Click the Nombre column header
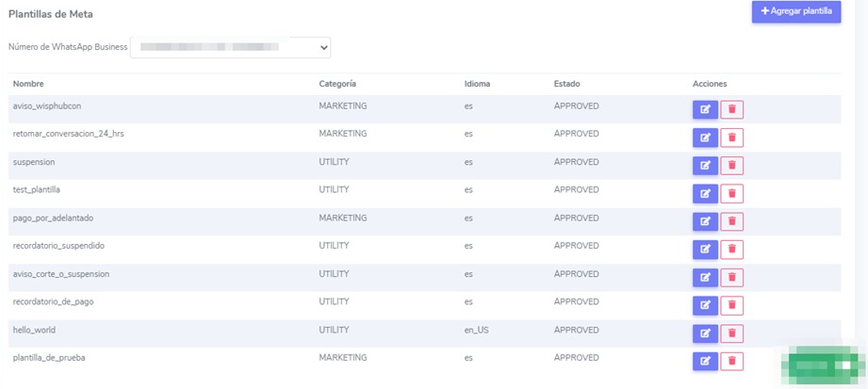The image size is (868, 389). click(x=28, y=84)
